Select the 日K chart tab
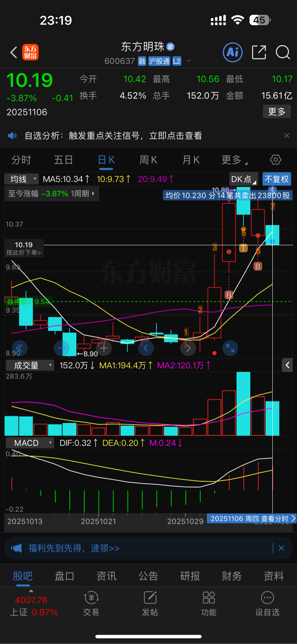Screen dimensions: 297x644 (106, 160)
